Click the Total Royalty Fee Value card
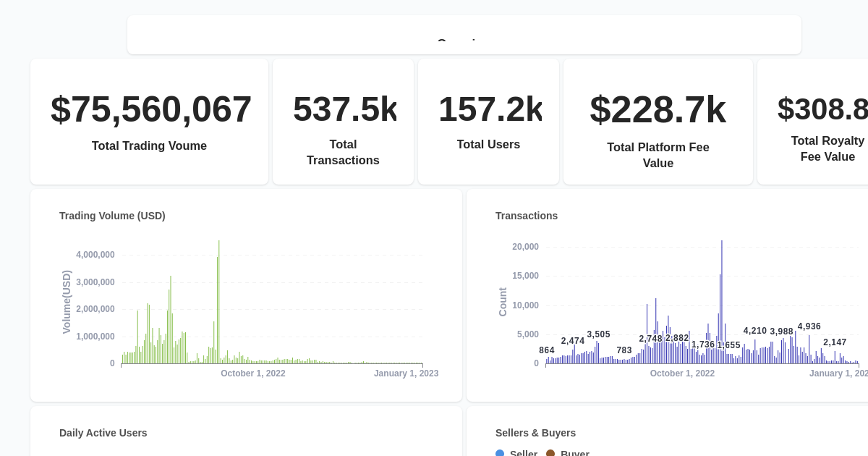868x456 pixels. coord(825,121)
